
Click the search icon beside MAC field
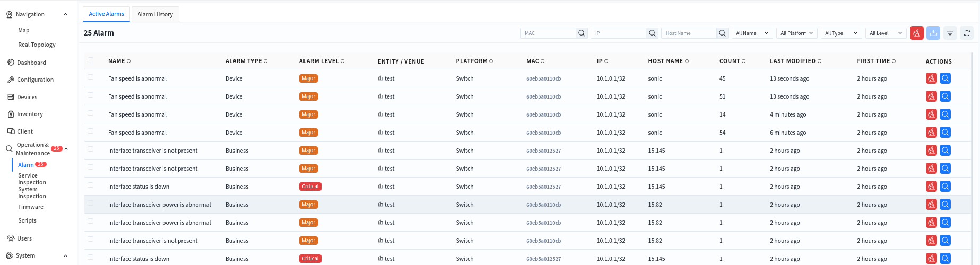click(582, 33)
